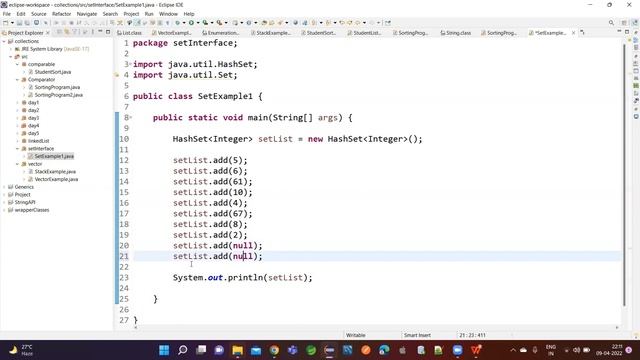
Task: Open Microsoft Edge from taskbar
Action: [x=384, y=350]
